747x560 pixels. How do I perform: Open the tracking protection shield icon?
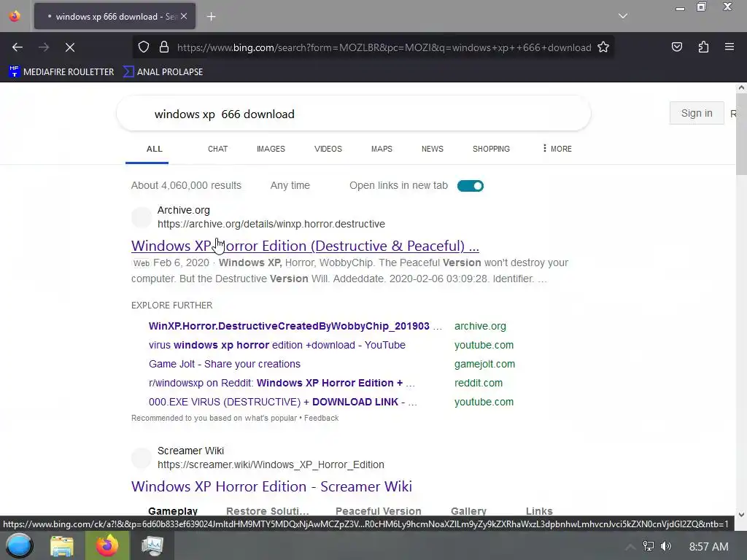point(144,47)
